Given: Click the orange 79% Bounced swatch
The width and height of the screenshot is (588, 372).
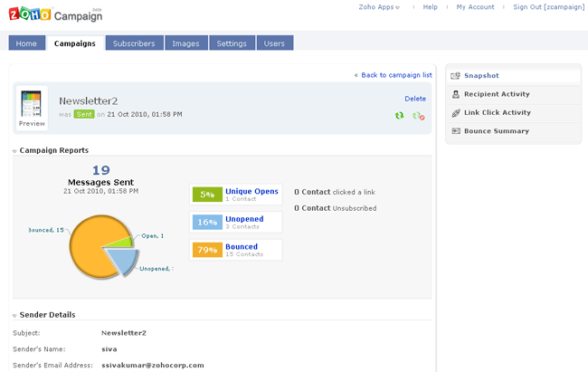Looking at the screenshot, I should [x=205, y=250].
